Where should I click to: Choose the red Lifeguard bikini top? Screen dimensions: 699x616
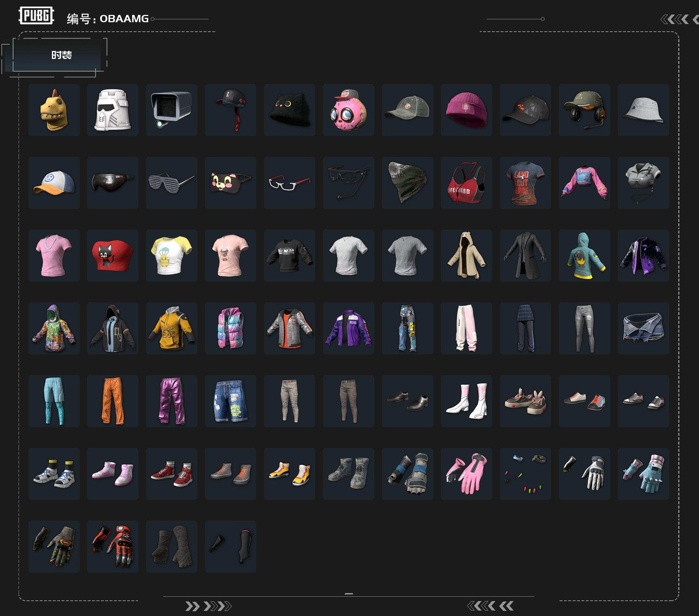[x=466, y=183]
